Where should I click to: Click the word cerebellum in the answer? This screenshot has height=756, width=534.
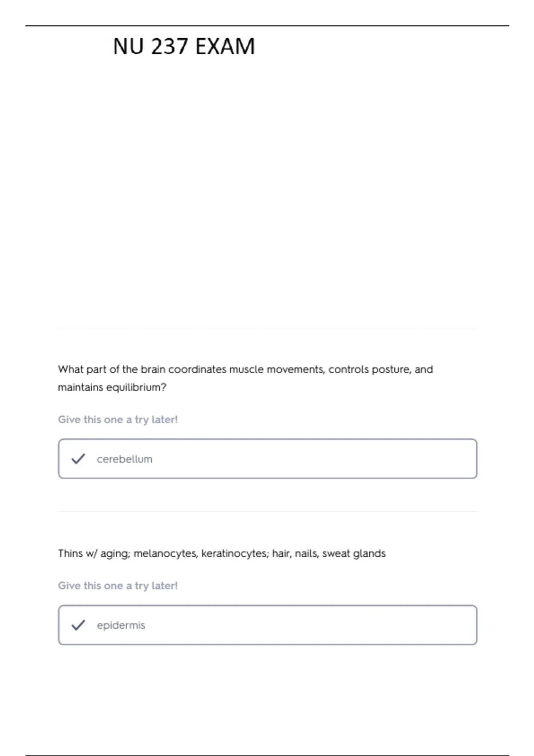coord(125,459)
